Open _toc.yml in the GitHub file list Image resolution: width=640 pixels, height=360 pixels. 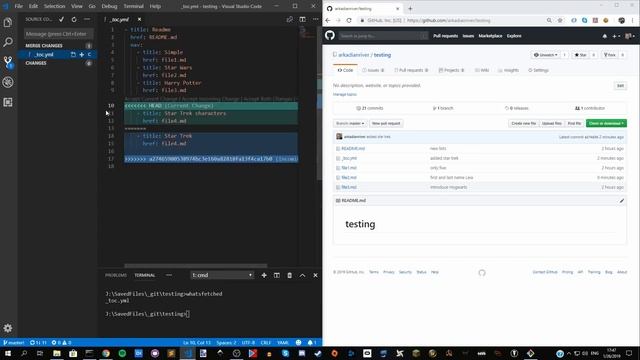point(349,158)
